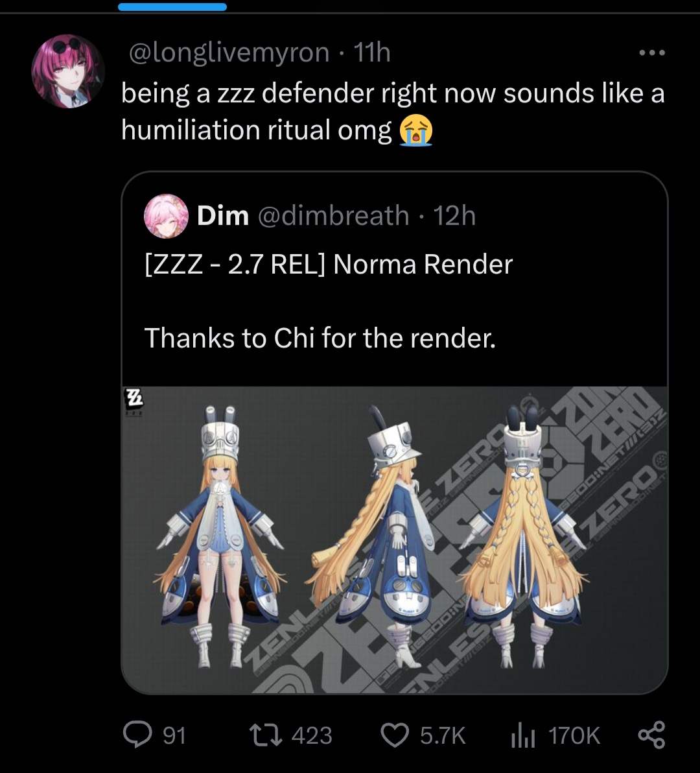Like the post with the heart icon

click(x=395, y=735)
